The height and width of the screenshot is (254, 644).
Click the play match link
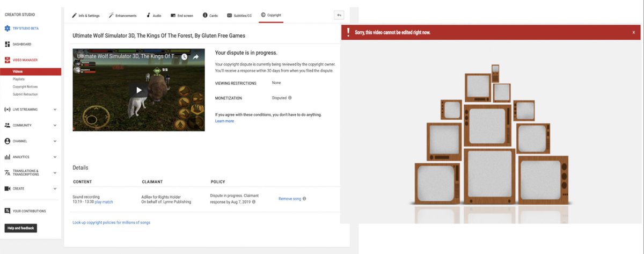tap(104, 202)
